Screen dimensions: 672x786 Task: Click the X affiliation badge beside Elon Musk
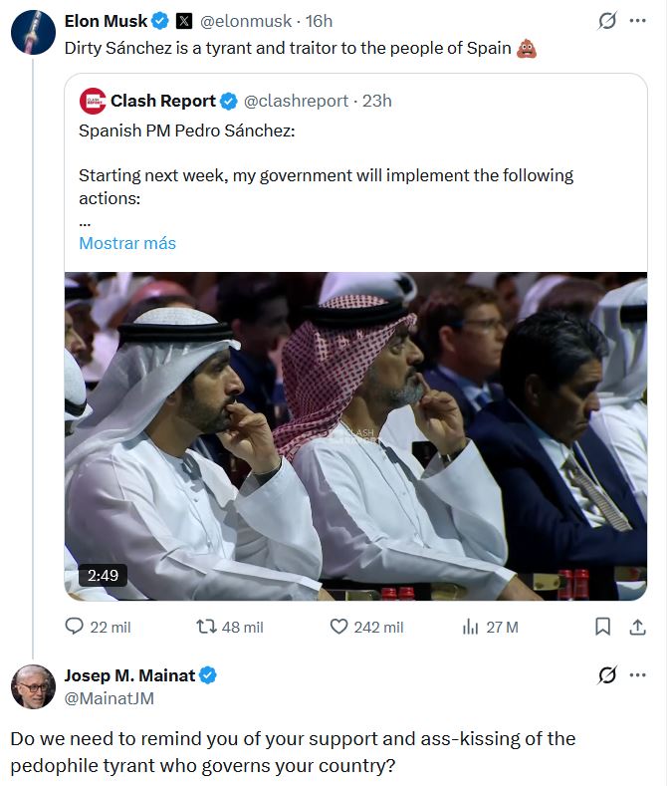coord(184,21)
